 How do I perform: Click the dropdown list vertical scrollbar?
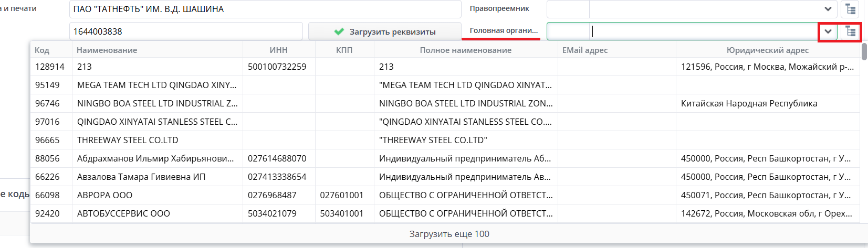(x=864, y=52)
